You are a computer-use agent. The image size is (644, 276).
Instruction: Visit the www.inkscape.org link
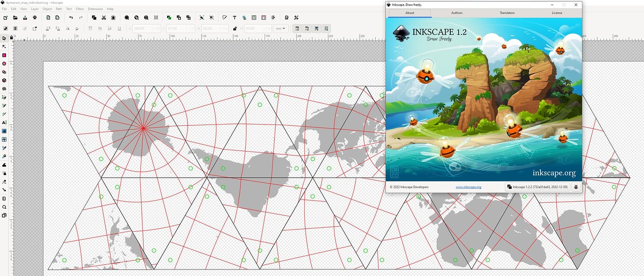click(x=468, y=186)
